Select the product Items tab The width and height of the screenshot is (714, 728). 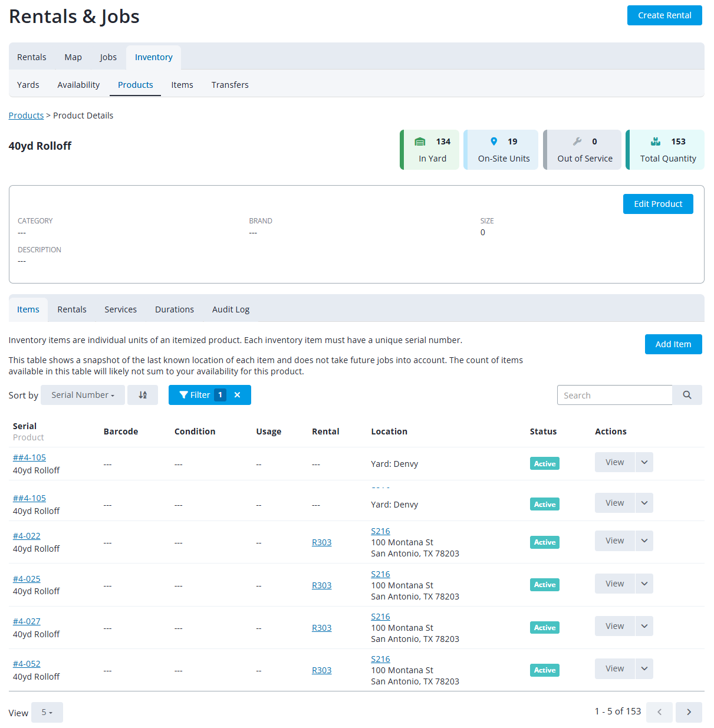pos(28,309)
